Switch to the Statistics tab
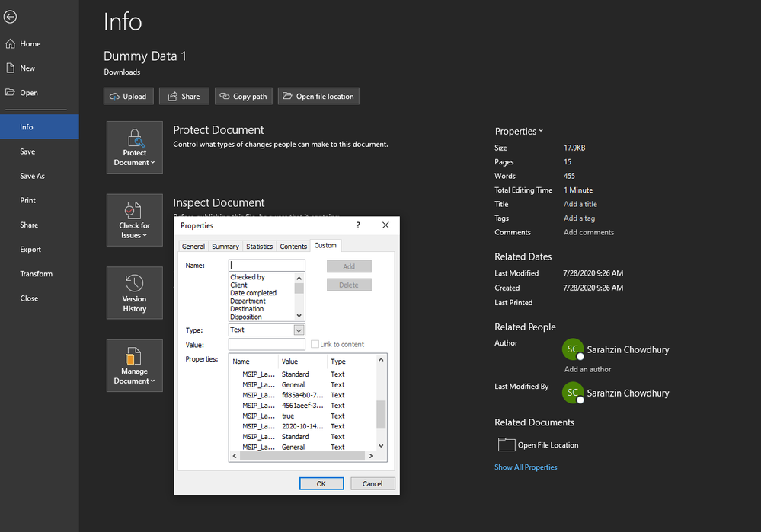Image resolution: width=761 pixels, height=532 pixels. click(x=259, y=247)
